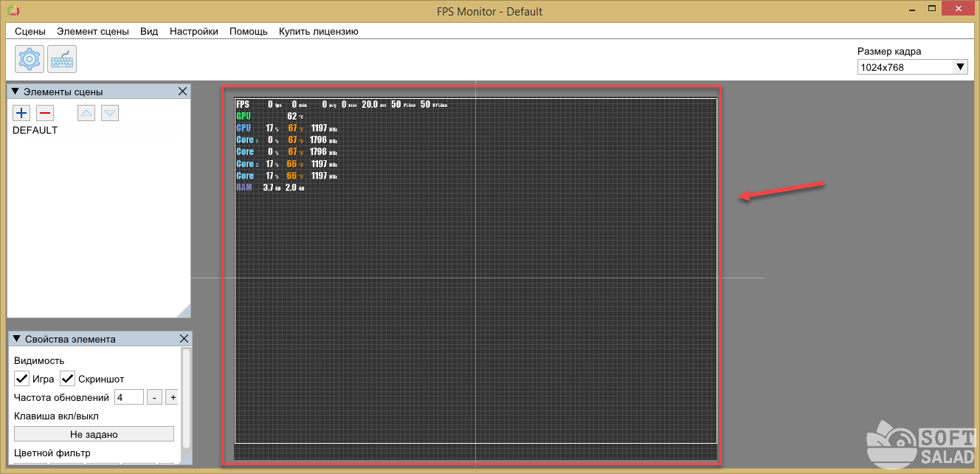This screenshot has width=980, height=474.
Task: Toggle the Игра visibility checkbox
Action: pos(22,379)
